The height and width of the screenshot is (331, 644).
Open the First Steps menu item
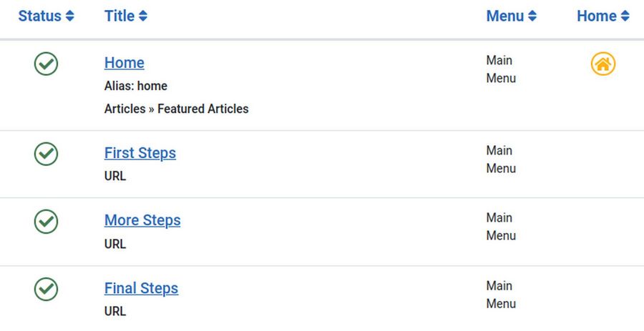140,153
